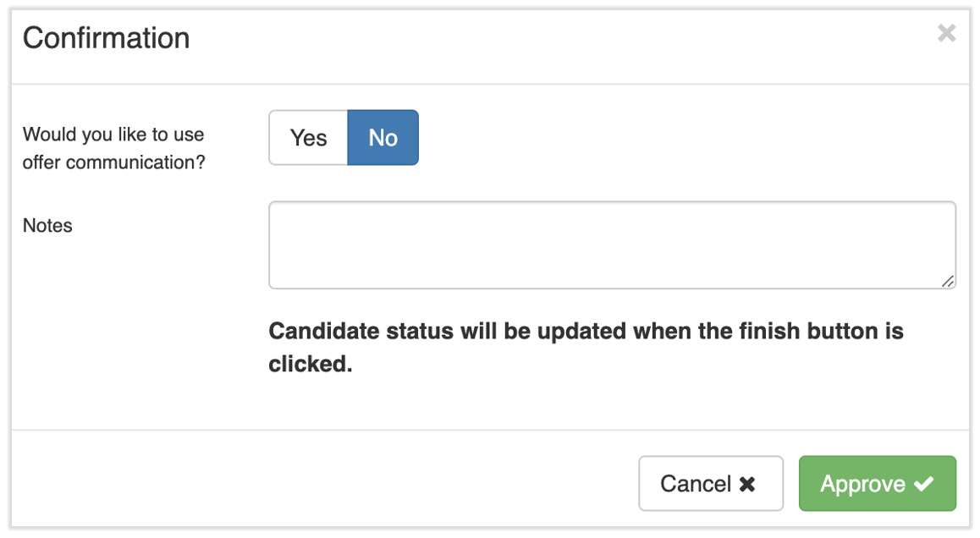Image resolution: width=980 pixels, height=538 pixels.
Task: Click the X icon on Cancel
Action: (747, 484)
